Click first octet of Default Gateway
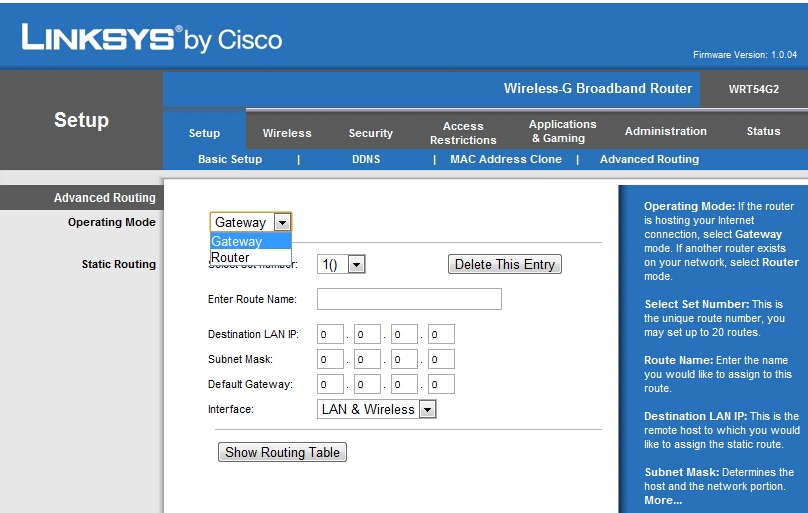 [330, 384]
